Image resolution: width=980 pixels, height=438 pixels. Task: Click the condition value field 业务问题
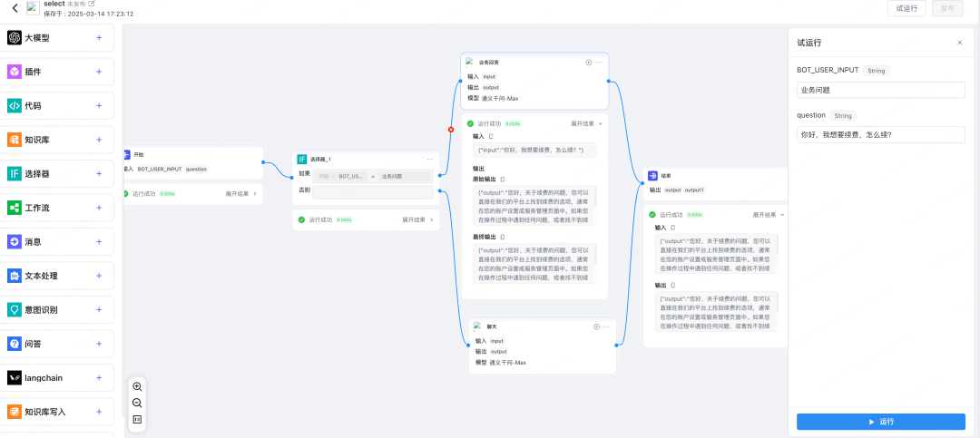[405, 176]
